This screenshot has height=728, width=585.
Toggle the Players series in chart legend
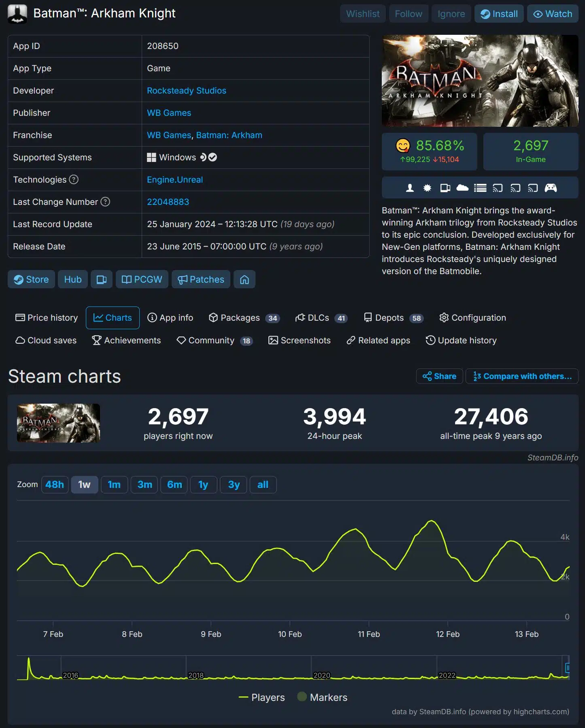262,697
